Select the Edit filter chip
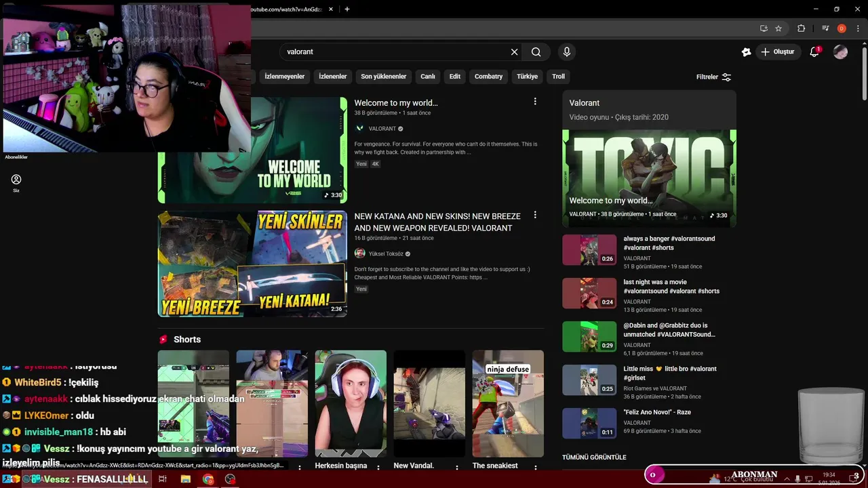Viewport: 868px width, 488px height. pos(455,77)
